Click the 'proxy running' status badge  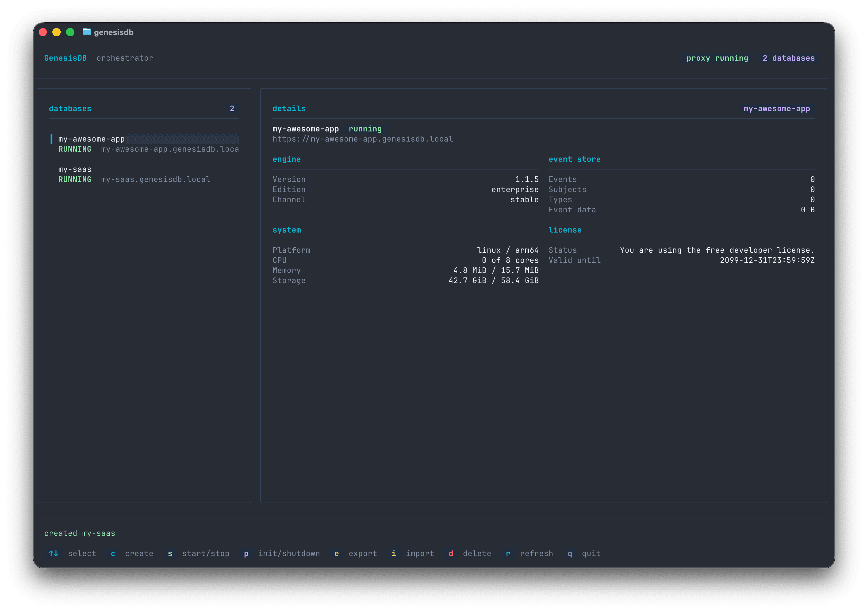tap(717, 58)
